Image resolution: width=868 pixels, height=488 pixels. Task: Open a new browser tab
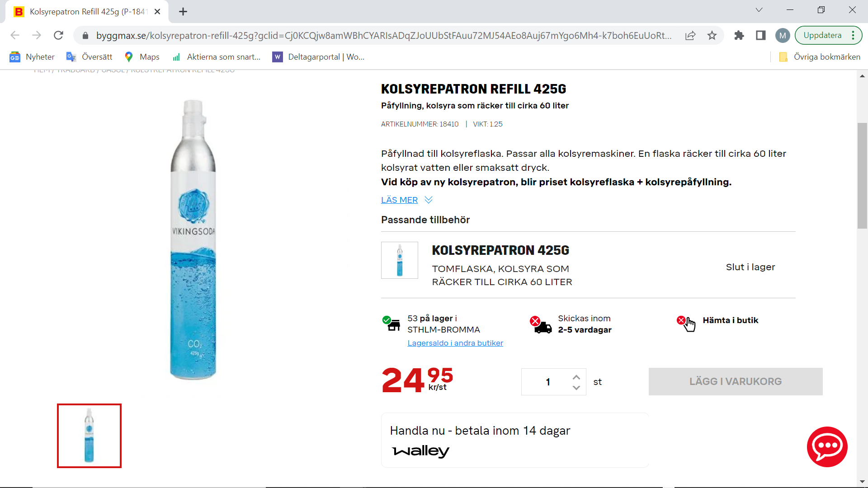(183, 12)
